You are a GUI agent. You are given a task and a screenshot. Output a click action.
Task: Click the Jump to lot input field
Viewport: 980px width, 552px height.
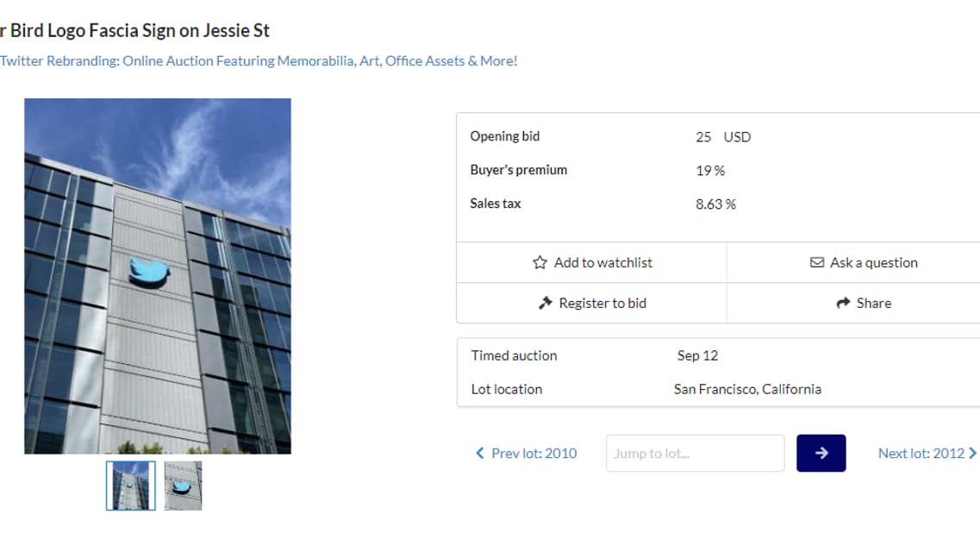pos(695,453)
